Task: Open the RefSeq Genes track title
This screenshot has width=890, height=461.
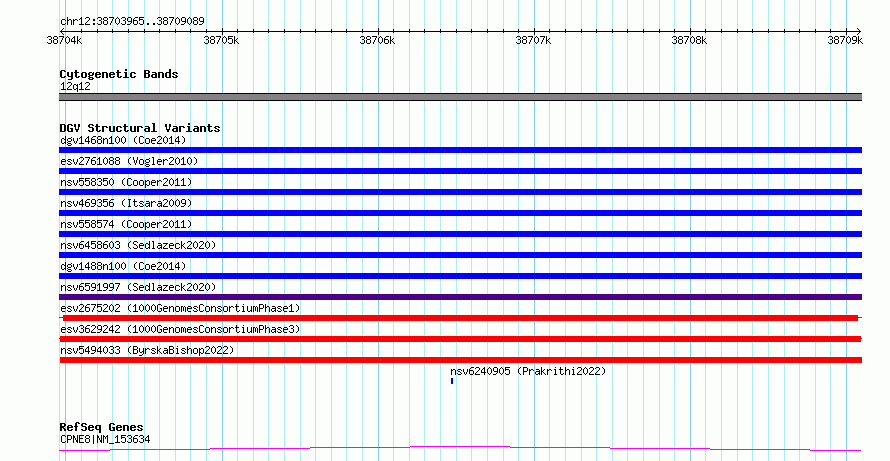Action: click(101, 427)
